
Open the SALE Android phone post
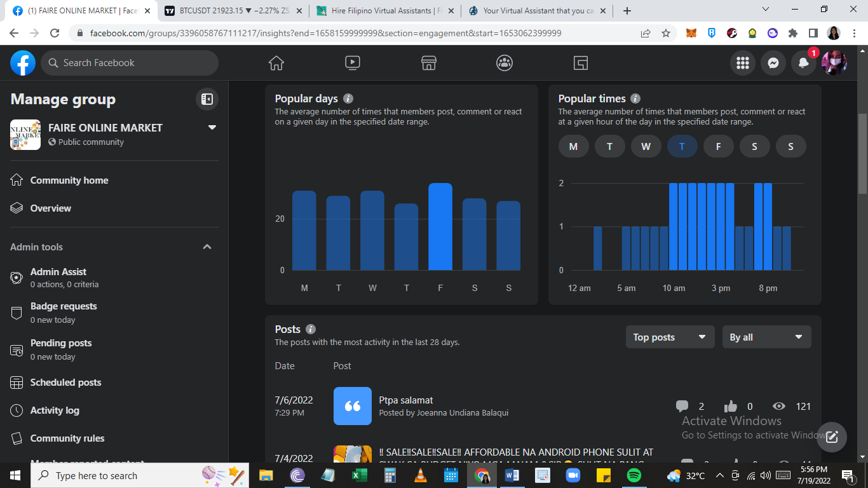(x=516, y=452)
